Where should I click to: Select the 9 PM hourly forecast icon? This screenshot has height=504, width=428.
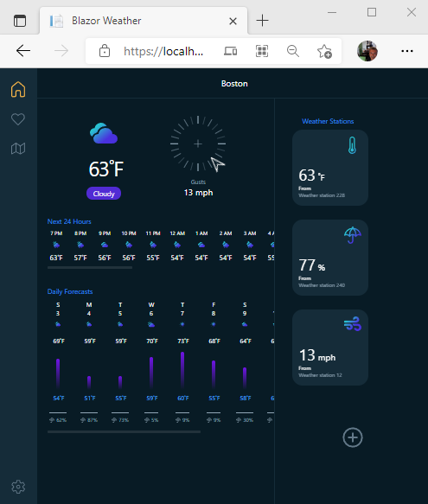[x=105, y=245]
